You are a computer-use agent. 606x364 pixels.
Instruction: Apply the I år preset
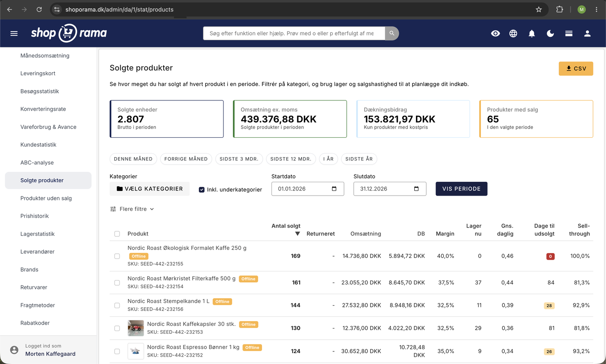pos(329,159)
